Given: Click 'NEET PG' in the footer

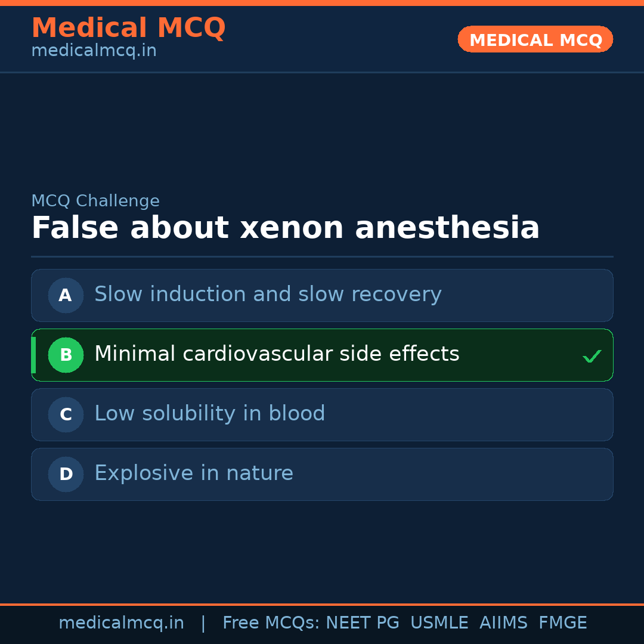Looking at the screenshot, I should (x=363, y=623).
